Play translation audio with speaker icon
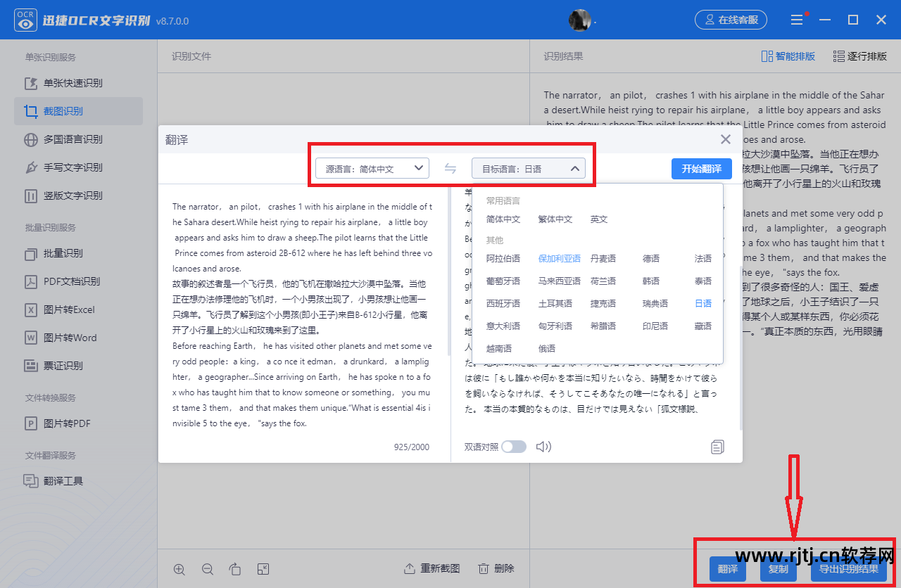 (x=543, y=447)
